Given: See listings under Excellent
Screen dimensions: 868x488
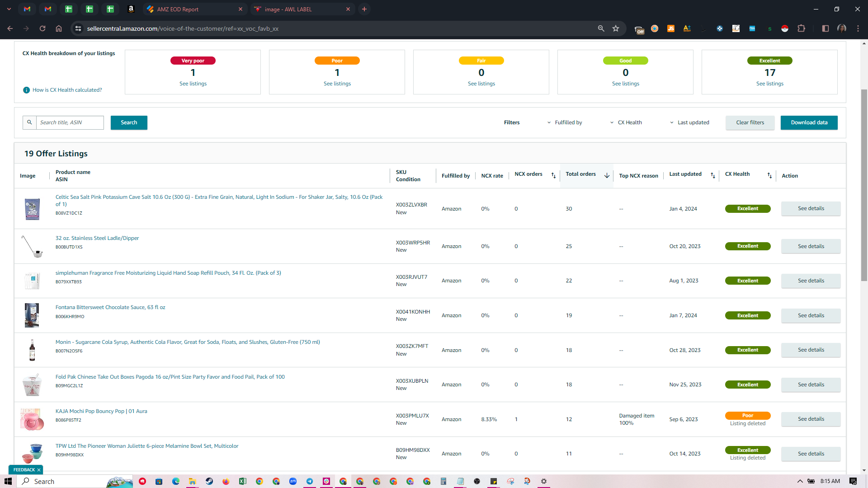Looking at the screenshot, I should tap(770, 84).
